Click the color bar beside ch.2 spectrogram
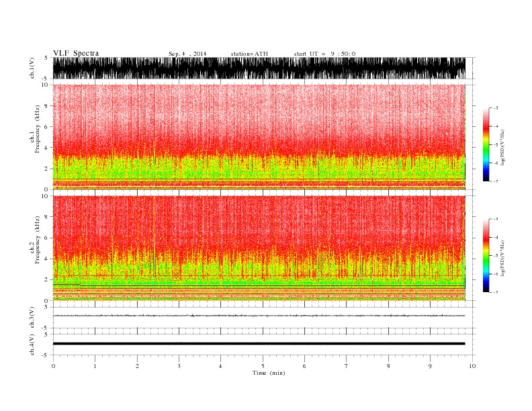532x411 pixels. [x=486, y=256]
